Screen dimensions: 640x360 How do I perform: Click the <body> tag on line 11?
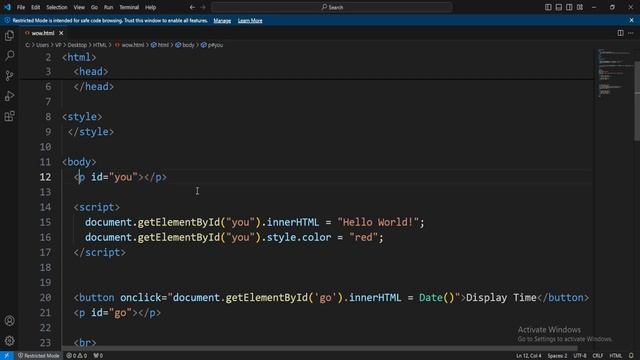pyautogui.click(x=79, y=162)
